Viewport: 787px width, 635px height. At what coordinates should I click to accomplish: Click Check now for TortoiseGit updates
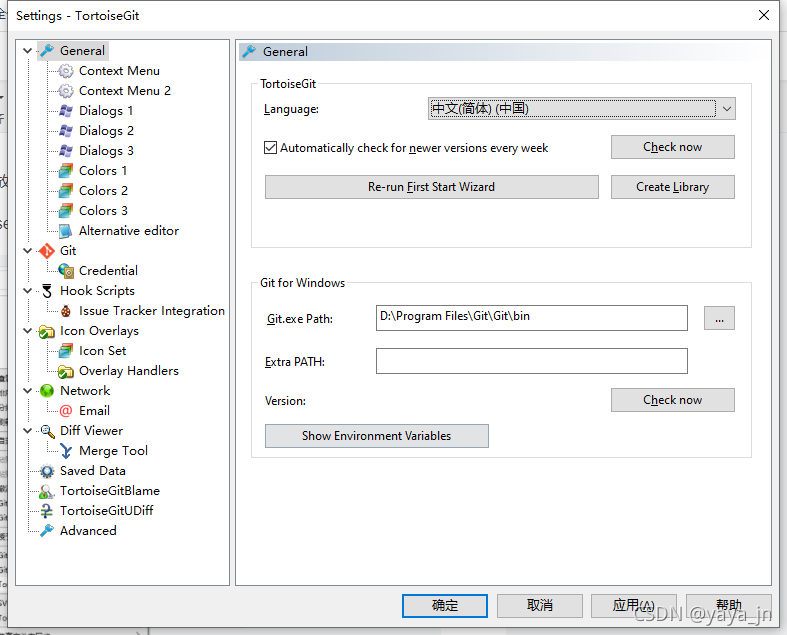coord(673,147)
